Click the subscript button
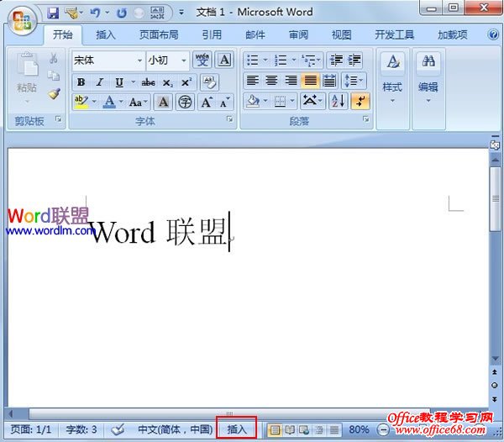This screenshot has height=442, width=504. click(x=167, y=82)
